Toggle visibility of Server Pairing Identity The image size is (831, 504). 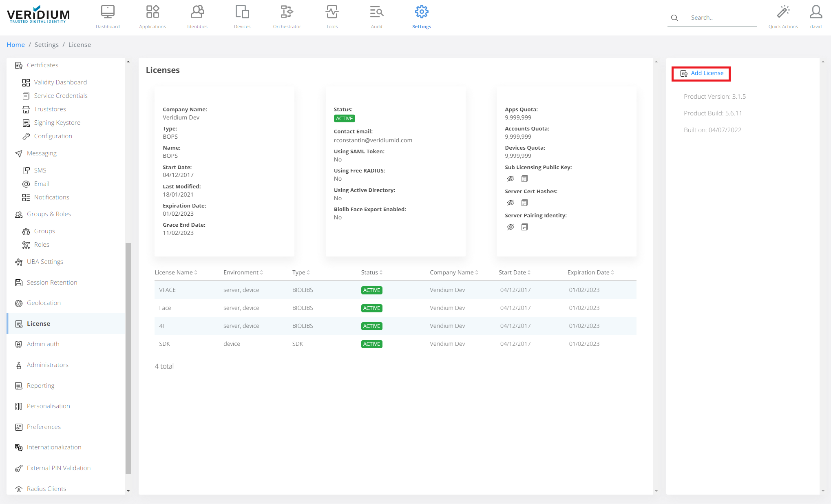(x=511, y=227)
